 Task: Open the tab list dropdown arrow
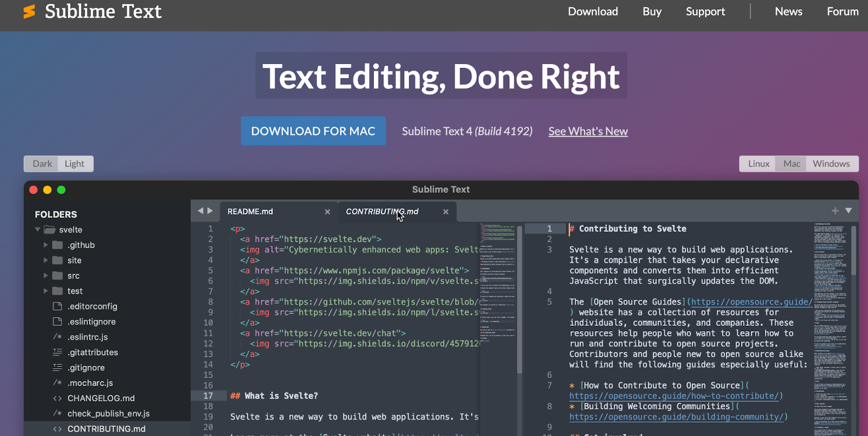848,211
